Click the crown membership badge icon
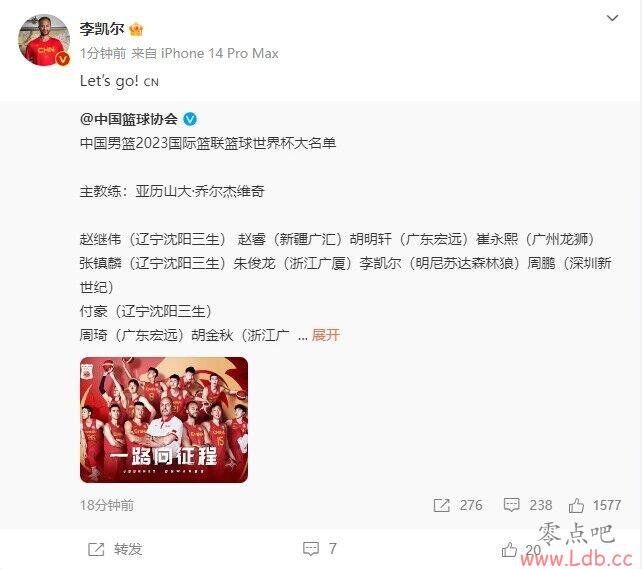Screen dimensions: 642x569 point(136,29)
